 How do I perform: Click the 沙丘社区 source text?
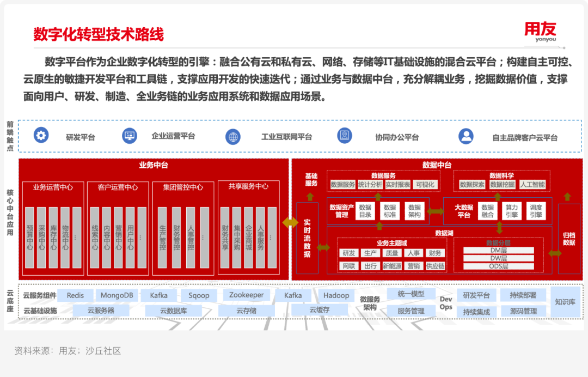click(x=103, y=351)
